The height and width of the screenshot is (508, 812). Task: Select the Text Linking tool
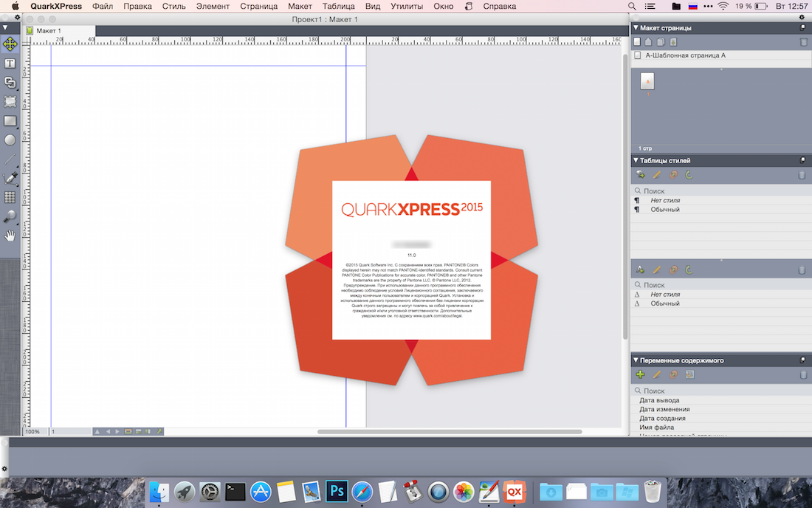10,83
